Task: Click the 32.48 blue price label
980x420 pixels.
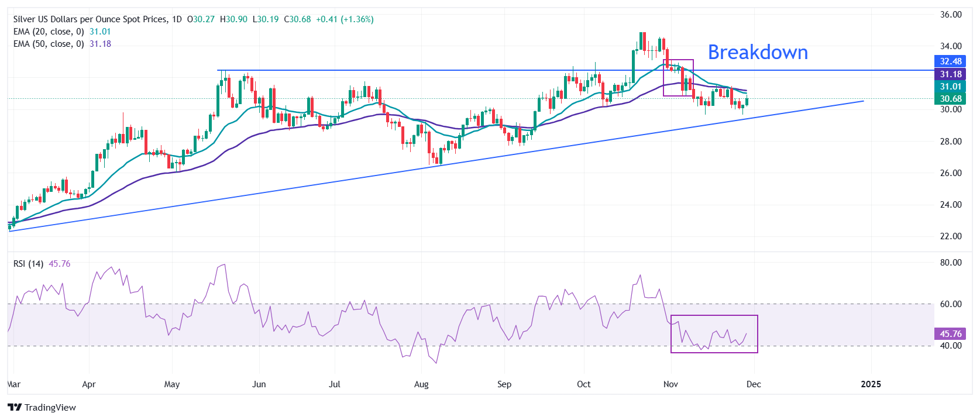Action: [x=950, y=61]
